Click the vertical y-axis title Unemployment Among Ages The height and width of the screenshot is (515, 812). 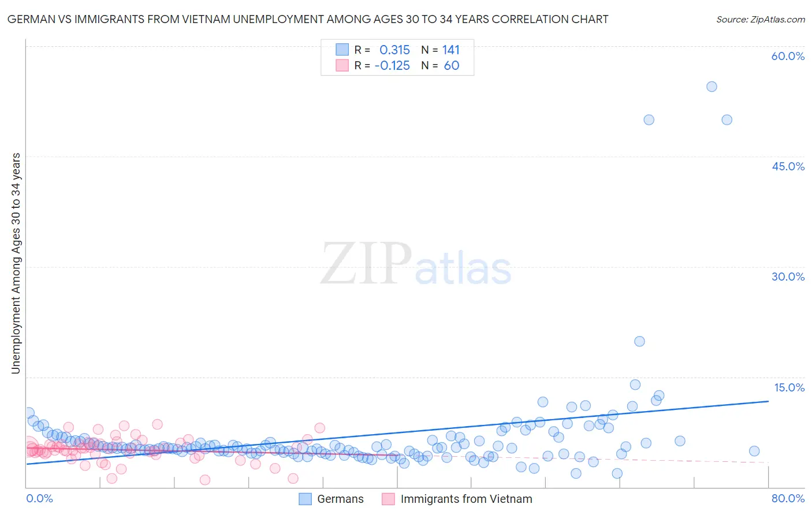16,263
